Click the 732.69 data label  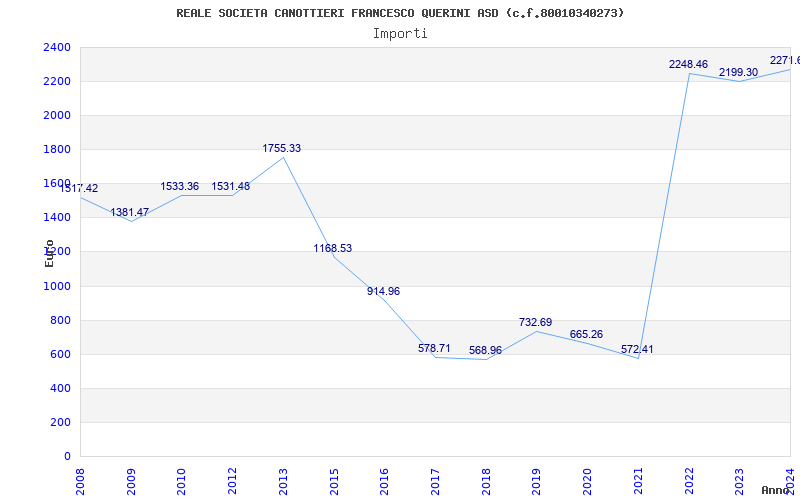535,322
